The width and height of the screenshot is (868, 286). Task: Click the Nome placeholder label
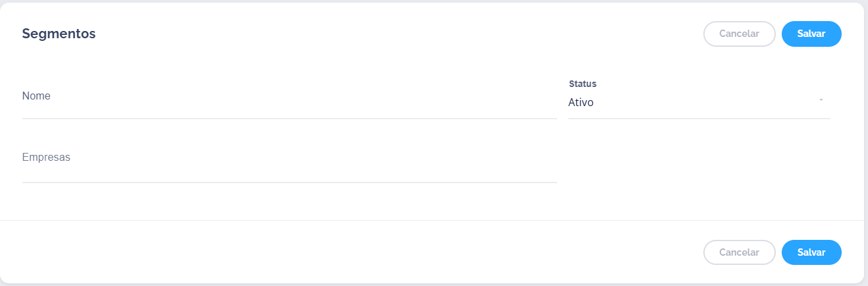click(x=36, y=96)
